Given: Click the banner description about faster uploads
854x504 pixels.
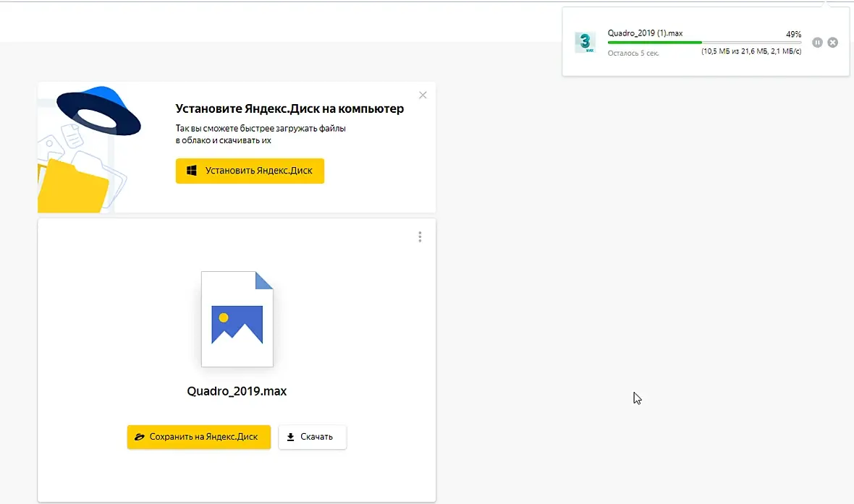Looking at the screenshot, I should (x=261, y=134).
